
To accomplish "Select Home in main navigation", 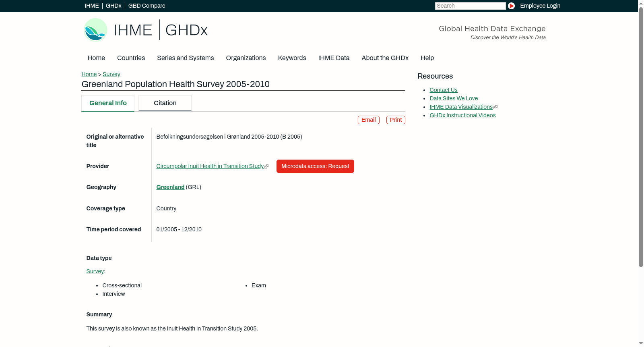I will tap(96, 58).
